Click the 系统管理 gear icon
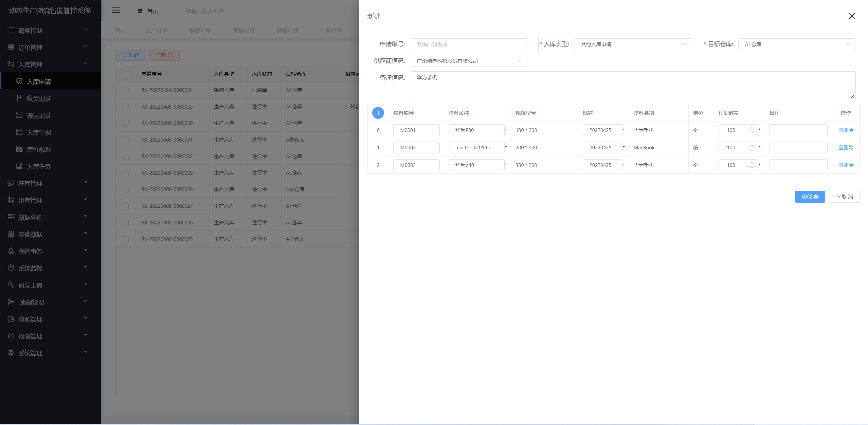868x425 pixels. [x=11, y=353]
